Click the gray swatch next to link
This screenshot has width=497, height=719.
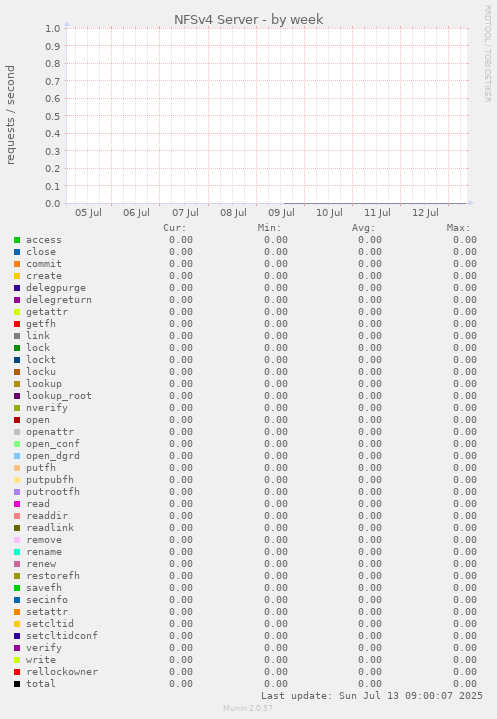(17, 336)
